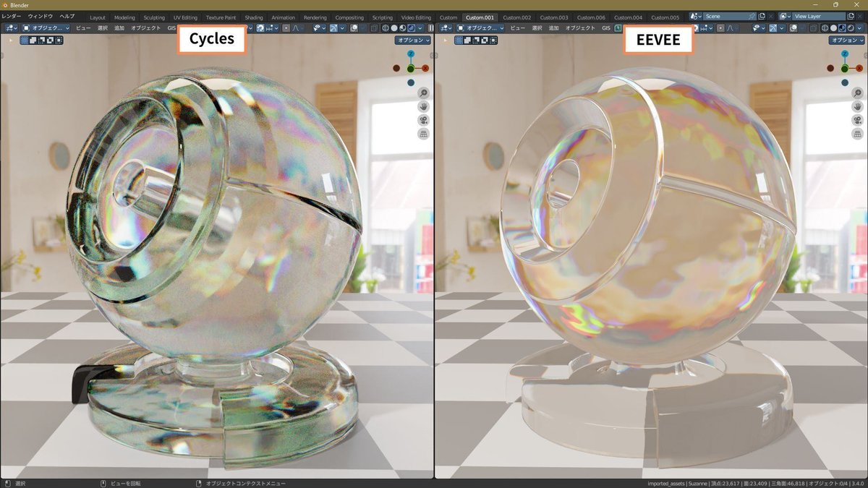Select solid shading in EEVEE viewport header
Screen dimensions: 868x488
coord(833,28)
